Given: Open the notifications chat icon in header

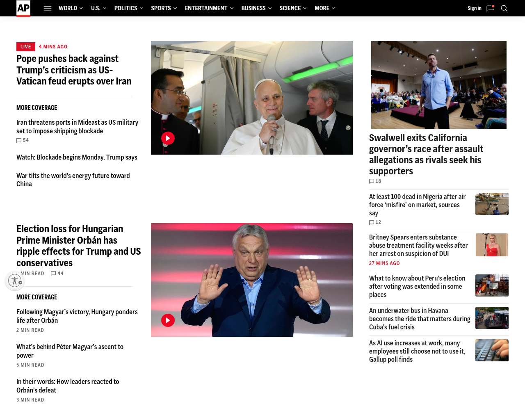Looking at the screenshot, I should 490,8.
